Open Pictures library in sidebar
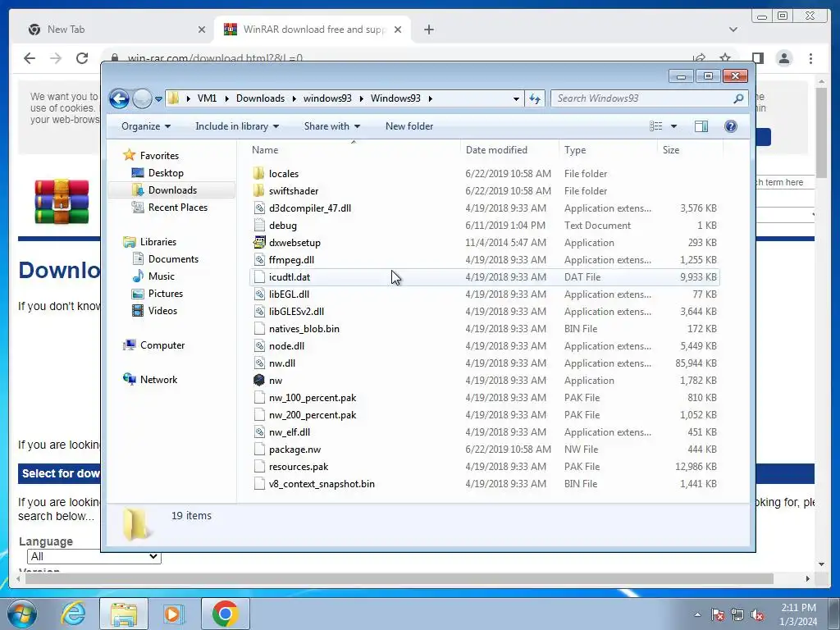The image size is (840, 630). [x=165, y=294]
